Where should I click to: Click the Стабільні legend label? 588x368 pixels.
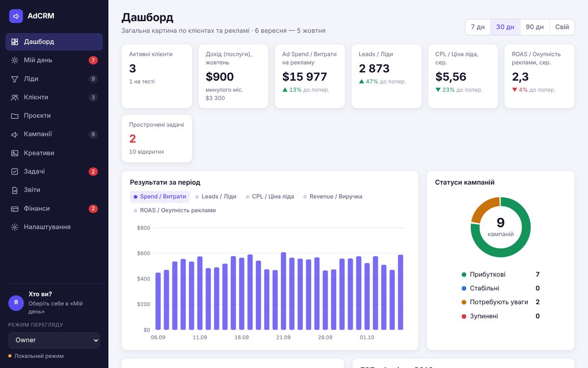(485, 289)
